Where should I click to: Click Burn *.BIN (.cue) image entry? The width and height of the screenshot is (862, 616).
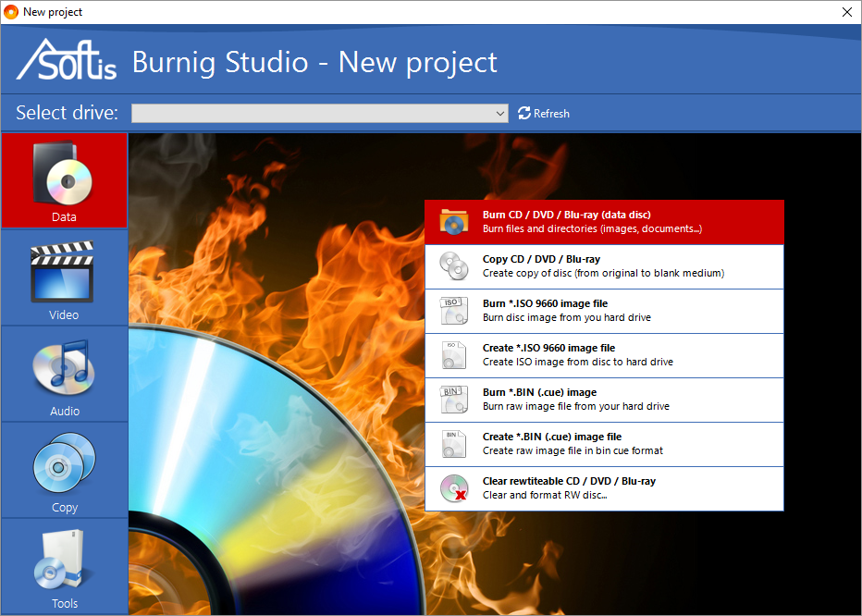(604, 400)
